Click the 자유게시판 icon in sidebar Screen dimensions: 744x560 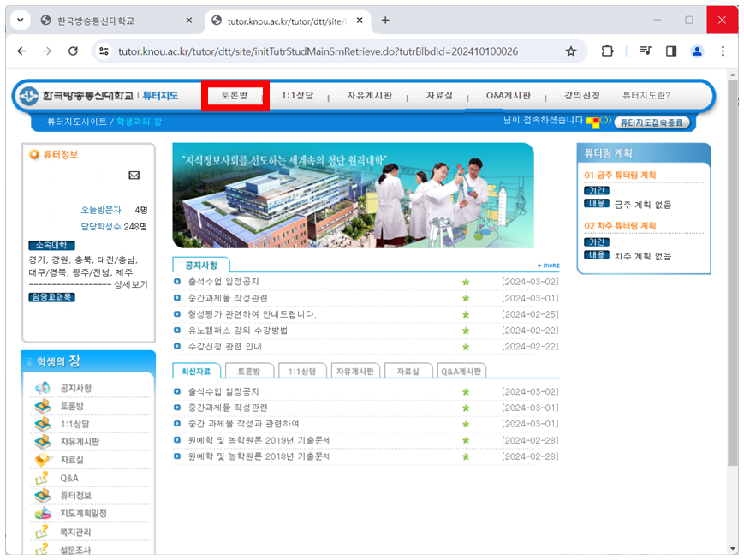click(x=42, y=441)
